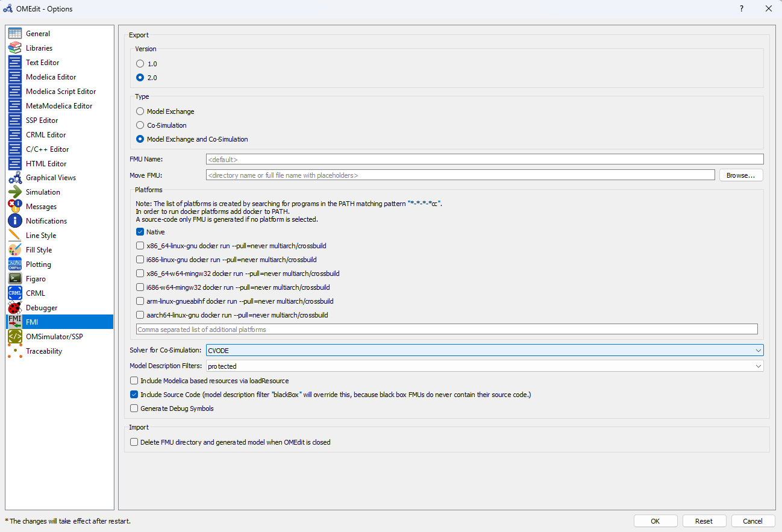Click the Move FMU path field
This screenshot has height=532, width=782.
(460, 175)
